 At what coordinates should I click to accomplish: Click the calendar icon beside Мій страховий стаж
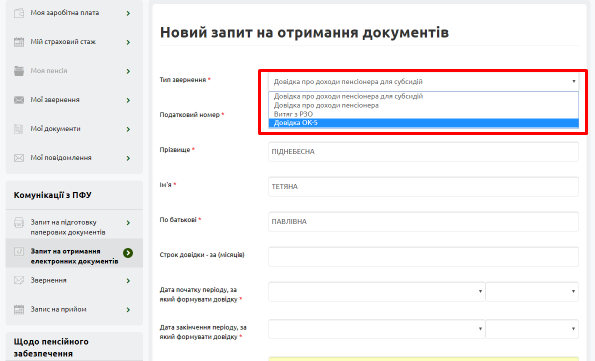(19, 42)
